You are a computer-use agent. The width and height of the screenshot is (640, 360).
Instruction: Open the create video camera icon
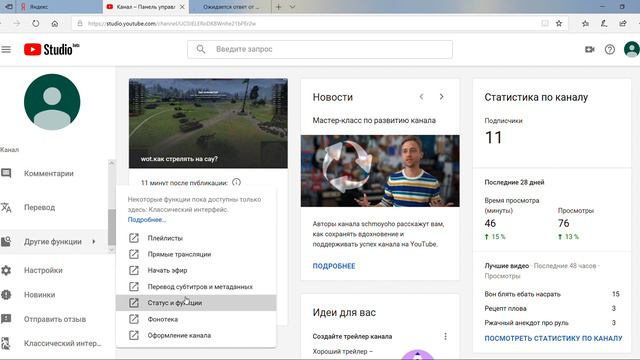[589, 49]
